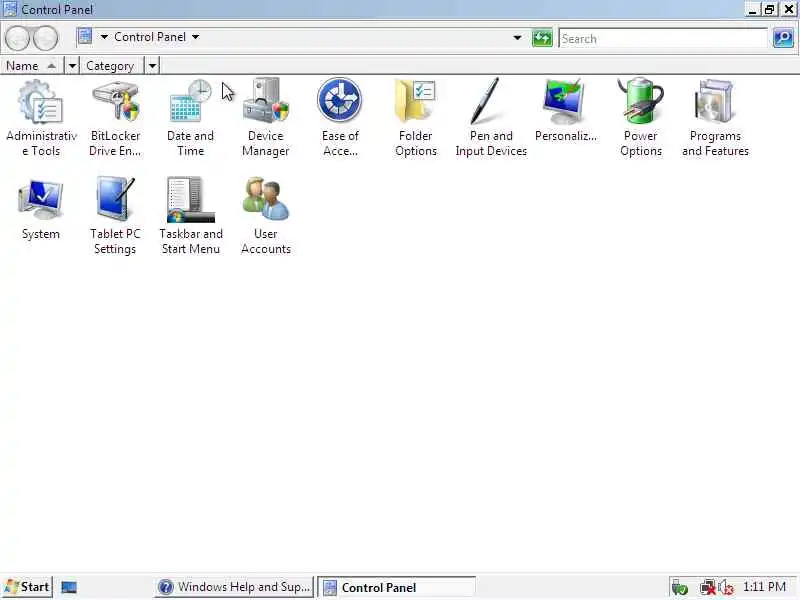Click the 1:11 PM system clock
The height and width of the screenshot is (600, 800).
(x=764, y=587)
